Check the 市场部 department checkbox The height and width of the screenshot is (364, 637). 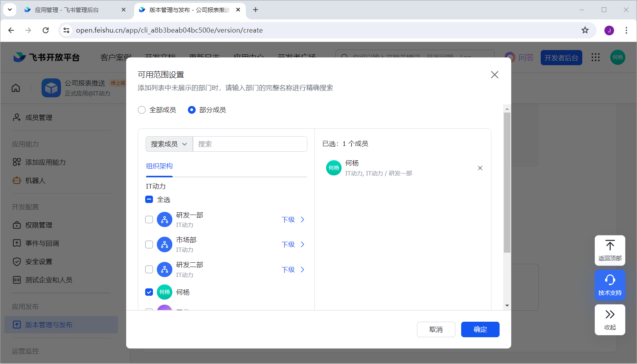(149, 244)
